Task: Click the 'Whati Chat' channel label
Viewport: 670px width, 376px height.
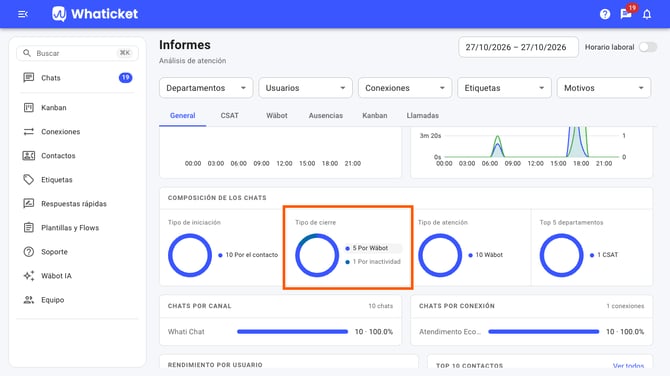Action: click(x=186, y=332)
